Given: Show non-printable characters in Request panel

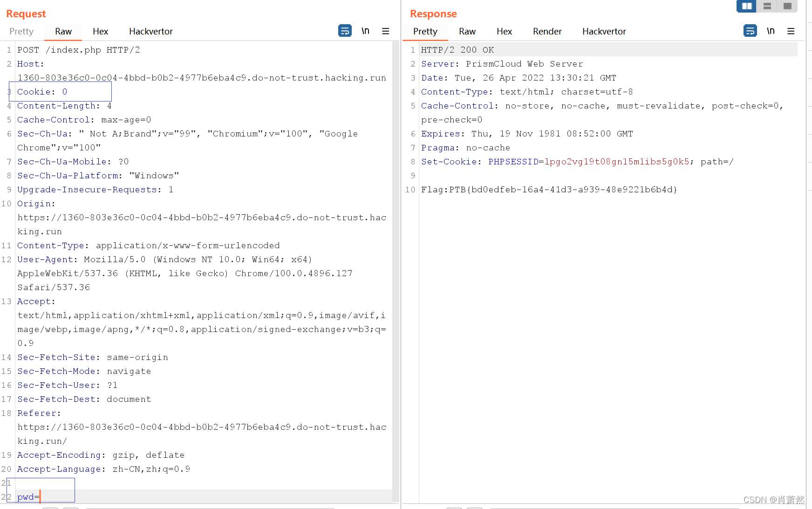Looking at the screenshot, I should coord(365,31).
